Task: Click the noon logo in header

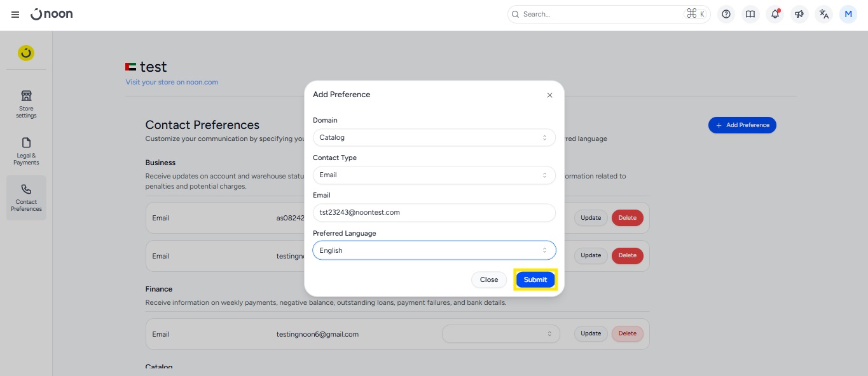Action: coord(52,14)
